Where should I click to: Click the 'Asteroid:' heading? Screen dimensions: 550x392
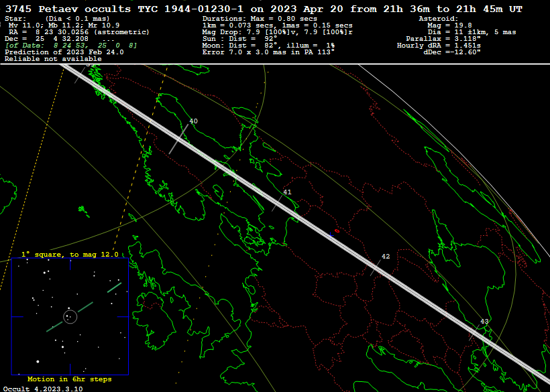click(x=439, y=19)
